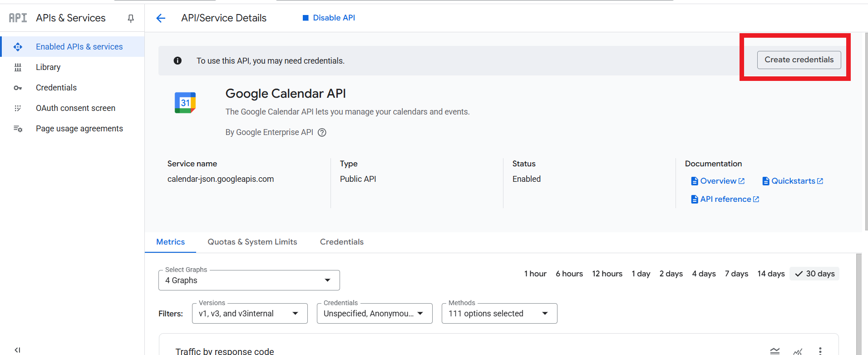Image resolution: width=868 pixels, height=355 pixels.
Task: Switch to Quotas & System Limits tab
Action: tap(252, 242)
